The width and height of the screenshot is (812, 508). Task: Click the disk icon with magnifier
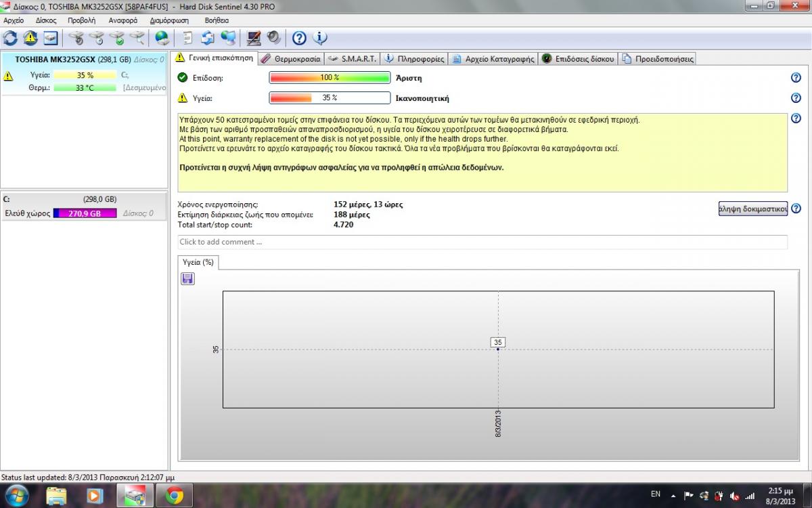pyautogui.click(x=137, y=37)
